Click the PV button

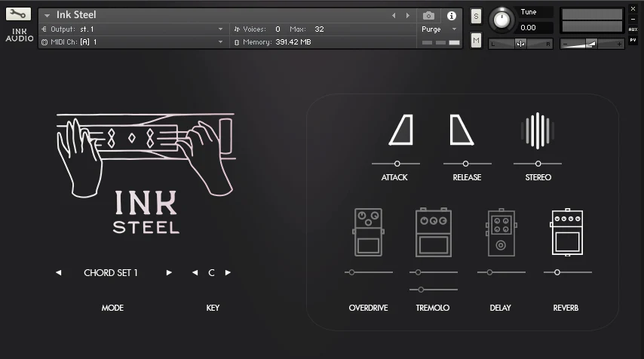tap(633, 40)
